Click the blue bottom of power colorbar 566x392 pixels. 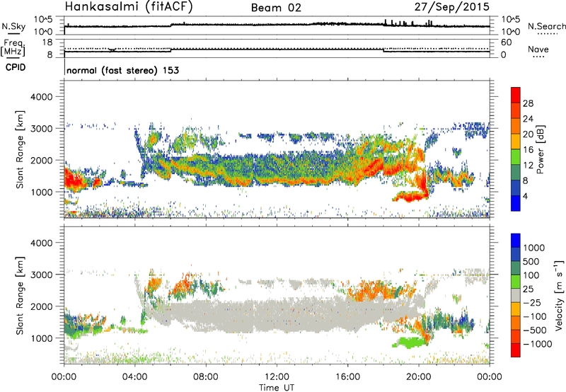click(516, 203)
